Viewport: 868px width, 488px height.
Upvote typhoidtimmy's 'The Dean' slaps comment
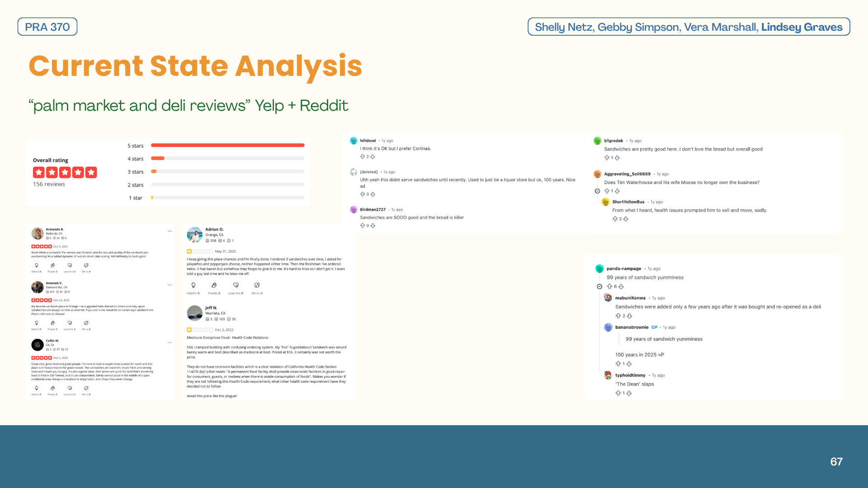tap(618, 393)
